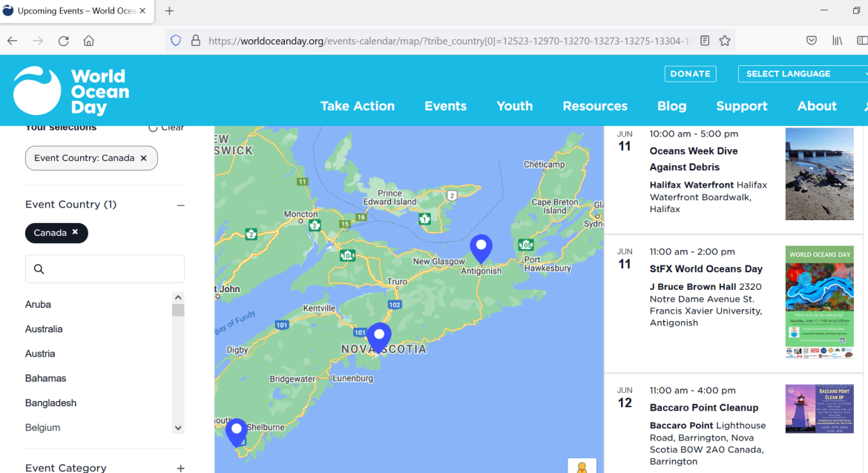Open reader view from the address bar icon
868x473 pixels.
click(704, 41)
